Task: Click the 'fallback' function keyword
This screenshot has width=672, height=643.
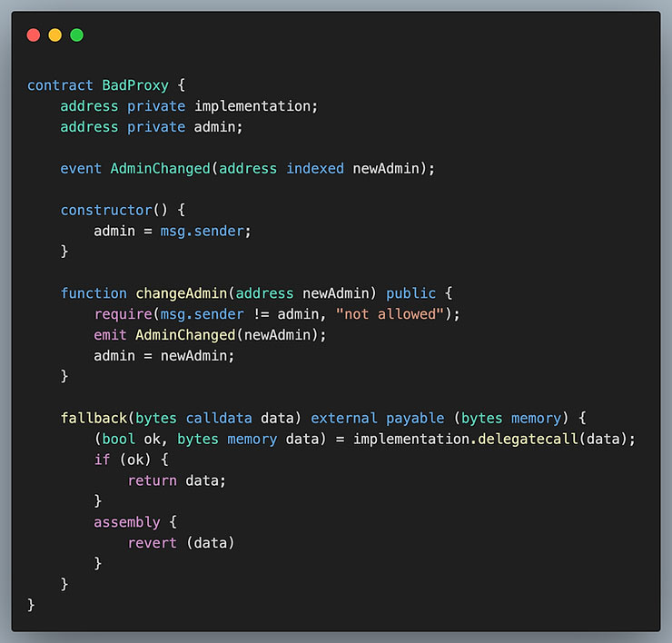Action: 94,418
